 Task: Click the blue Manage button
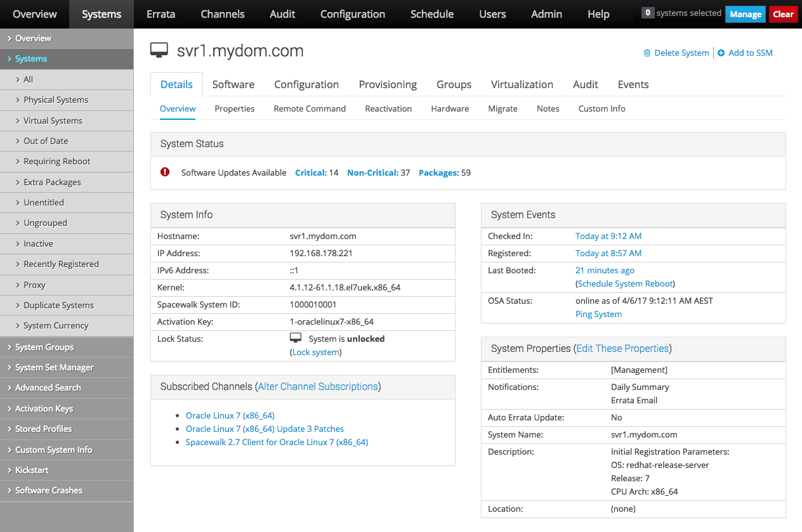746,14
